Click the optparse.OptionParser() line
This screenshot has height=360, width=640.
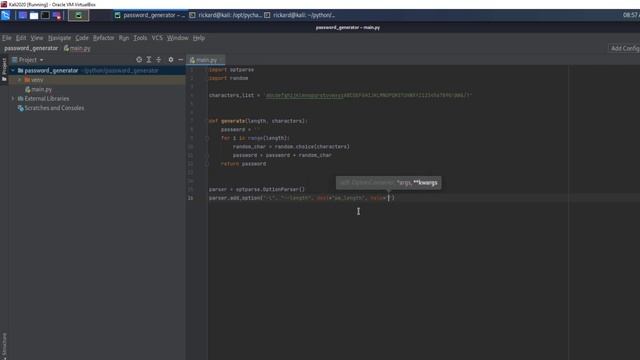click(257, 190)
